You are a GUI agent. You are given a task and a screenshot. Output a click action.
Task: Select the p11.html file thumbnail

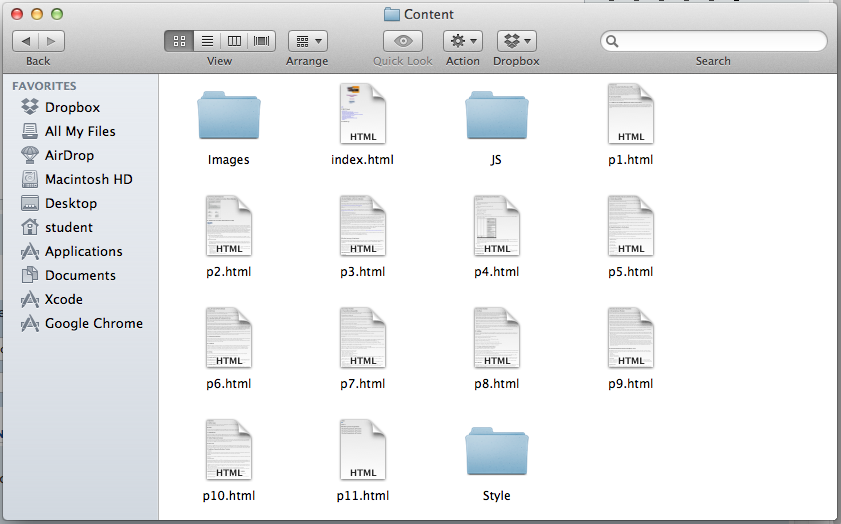tap(363, 450)
